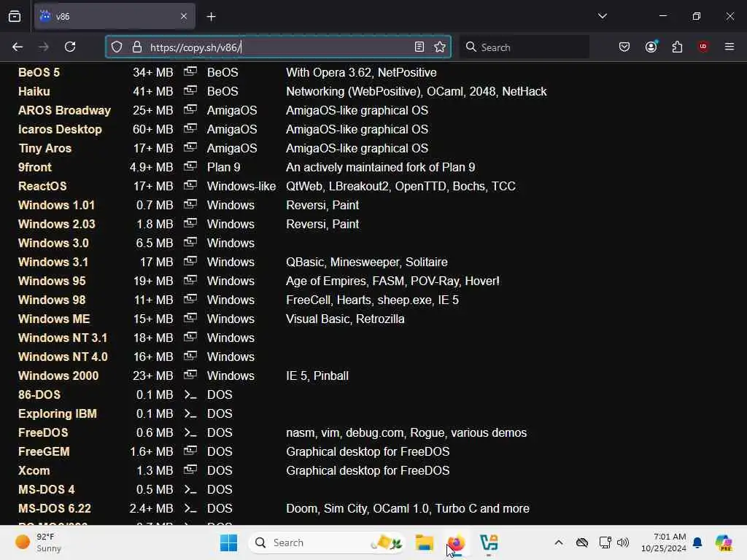Open the Firefox View icon
The image size is (747, 560).
point(15,17)
